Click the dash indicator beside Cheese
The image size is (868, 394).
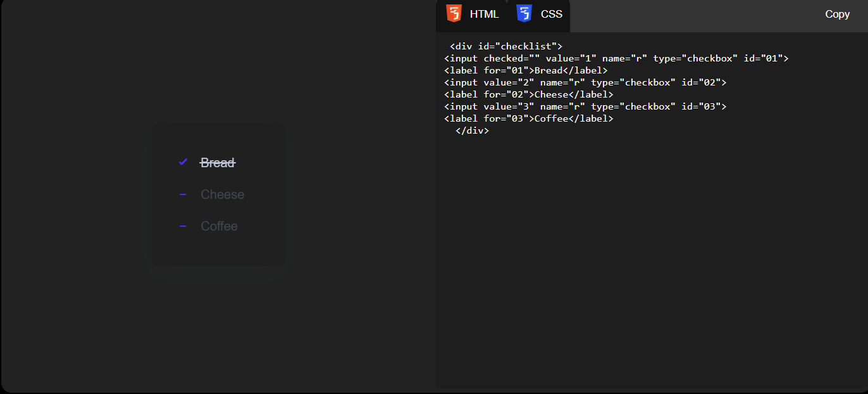(x=183, y=194)
